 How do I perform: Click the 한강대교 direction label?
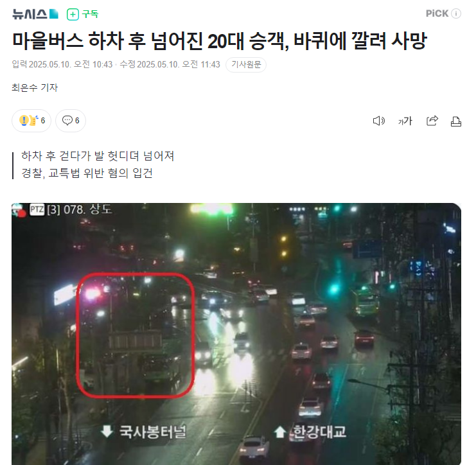pos(310,432)
